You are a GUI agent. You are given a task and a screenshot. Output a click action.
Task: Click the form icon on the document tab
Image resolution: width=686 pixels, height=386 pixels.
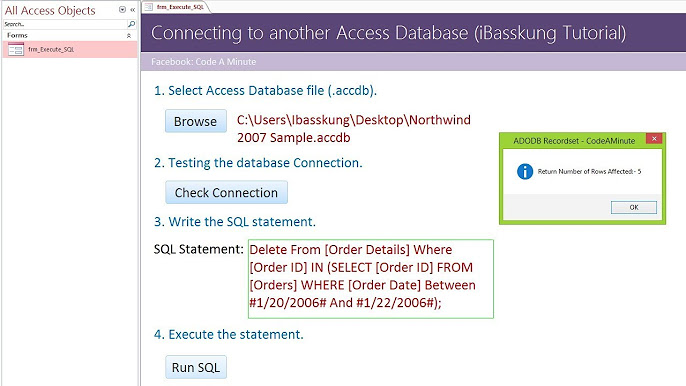tap(149, 7)
